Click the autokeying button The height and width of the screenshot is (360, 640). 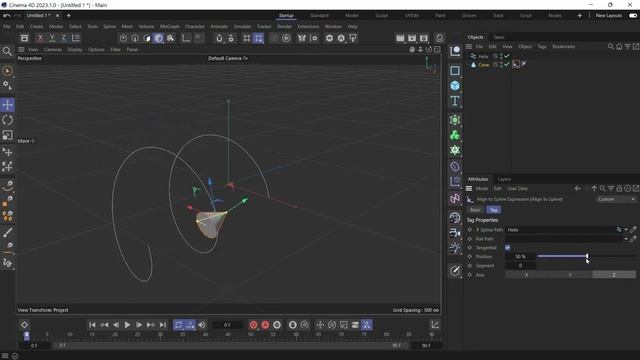point(265,325)
